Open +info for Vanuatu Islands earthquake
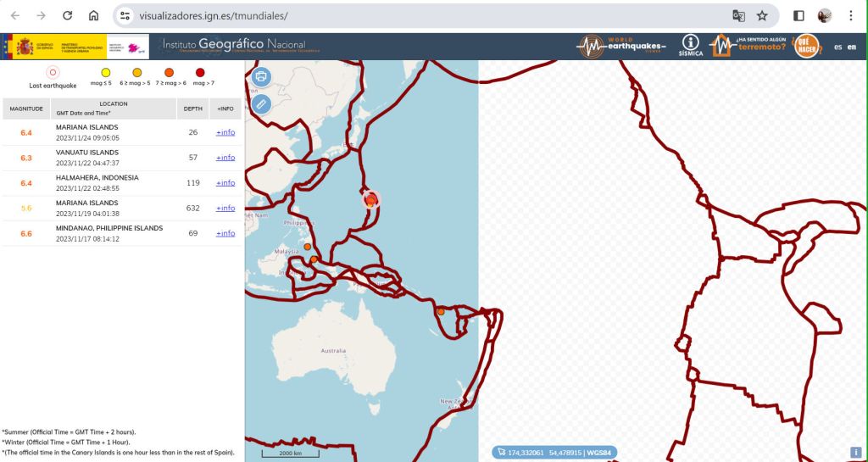The image size is (868, 462). click(x=225, y=158)
